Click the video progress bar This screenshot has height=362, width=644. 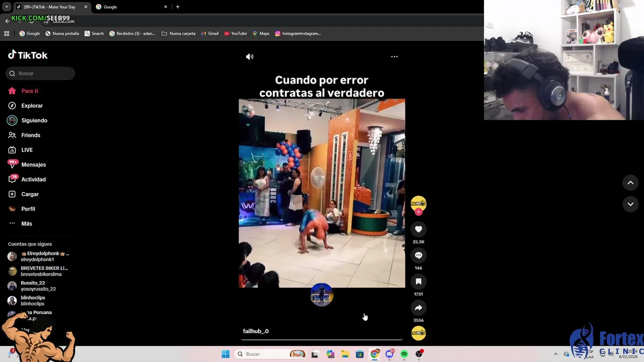(x=322, y=340)
